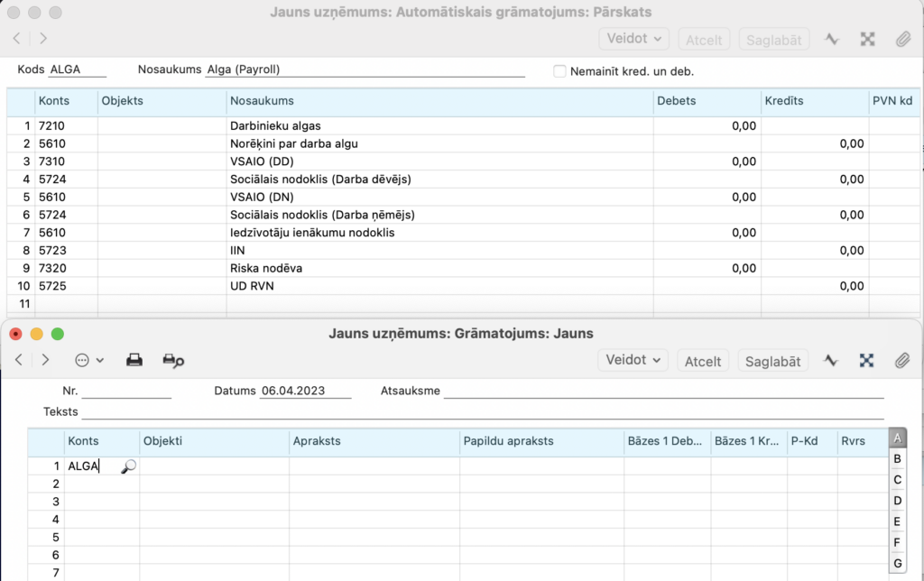Click the print icon in lower window
Viewport: 924px width, 581px height.
coord(134,360)
